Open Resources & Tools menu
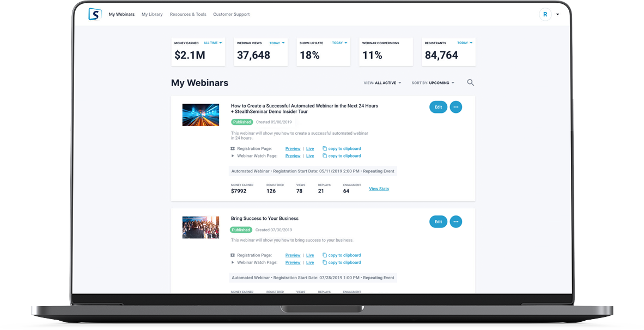 pos(188,15)
